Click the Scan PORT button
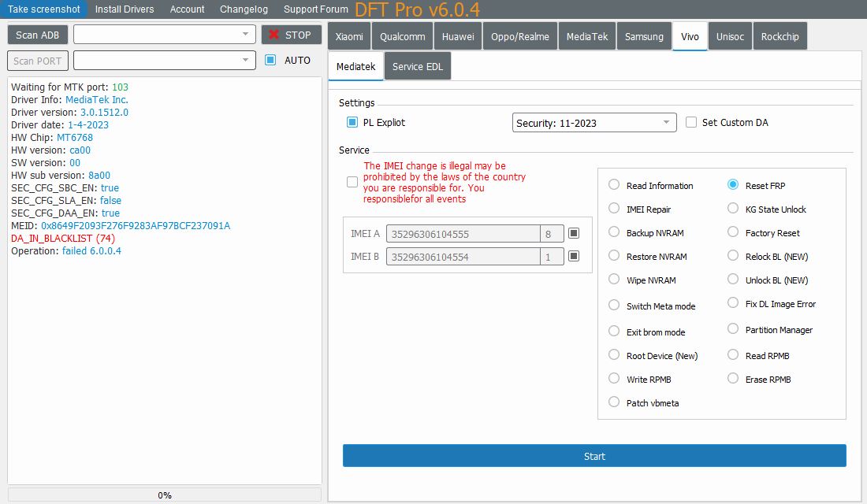The height and width of the screenshot is (504, 867). (38, 61)
